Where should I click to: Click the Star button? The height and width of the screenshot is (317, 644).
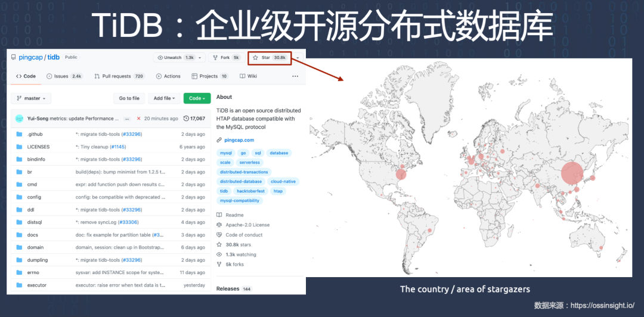coord(270,58)
